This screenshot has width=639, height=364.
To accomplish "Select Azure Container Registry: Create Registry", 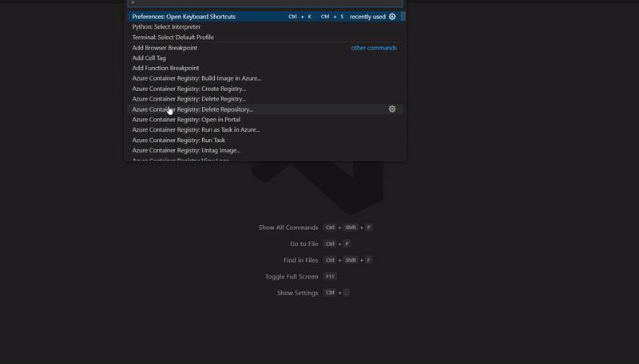I will pos(265,89).
